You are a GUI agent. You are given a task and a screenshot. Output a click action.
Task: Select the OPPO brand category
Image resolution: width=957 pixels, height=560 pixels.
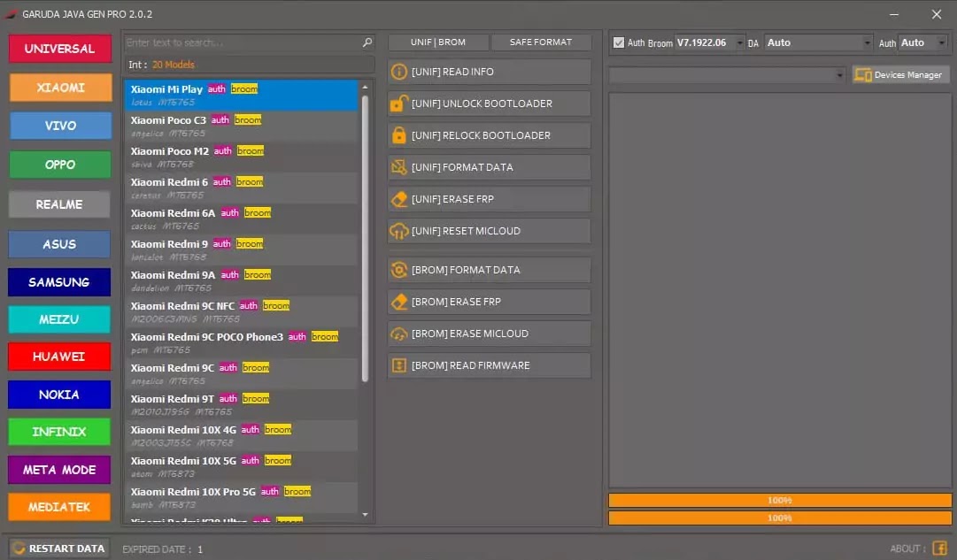[x=60, y=165]
